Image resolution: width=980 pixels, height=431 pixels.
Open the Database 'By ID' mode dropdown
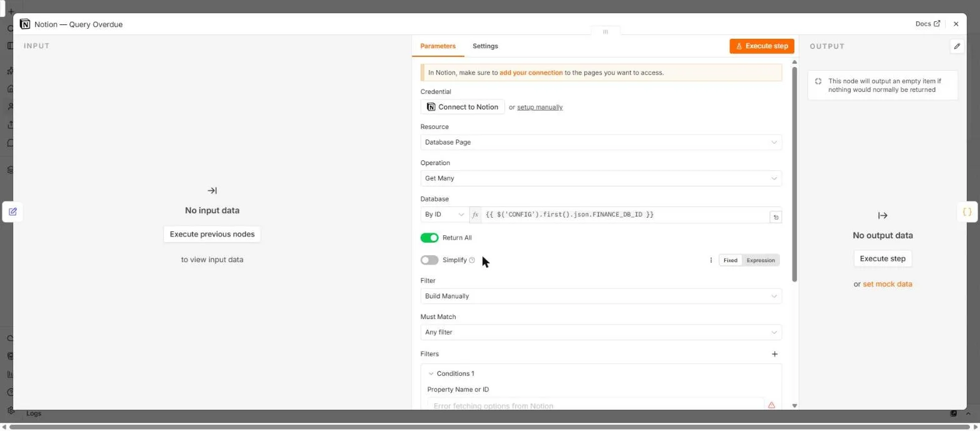click(x=444, y=215)
